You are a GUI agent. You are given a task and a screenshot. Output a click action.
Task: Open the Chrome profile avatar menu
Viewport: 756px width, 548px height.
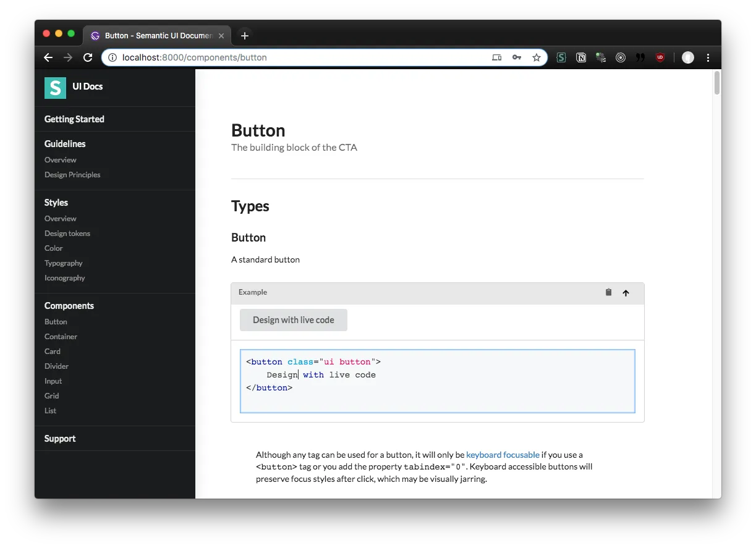pyautogui.click(x=687, y=57)
